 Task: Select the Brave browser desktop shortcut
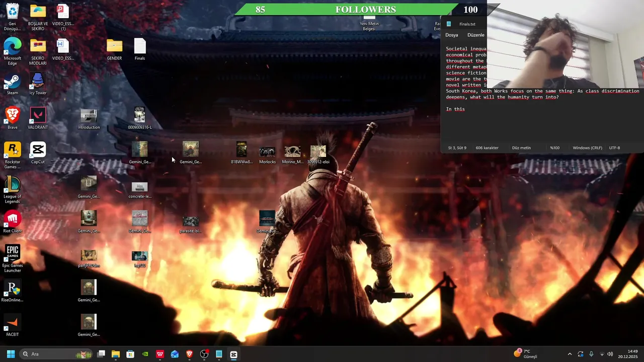click(12, 118)
